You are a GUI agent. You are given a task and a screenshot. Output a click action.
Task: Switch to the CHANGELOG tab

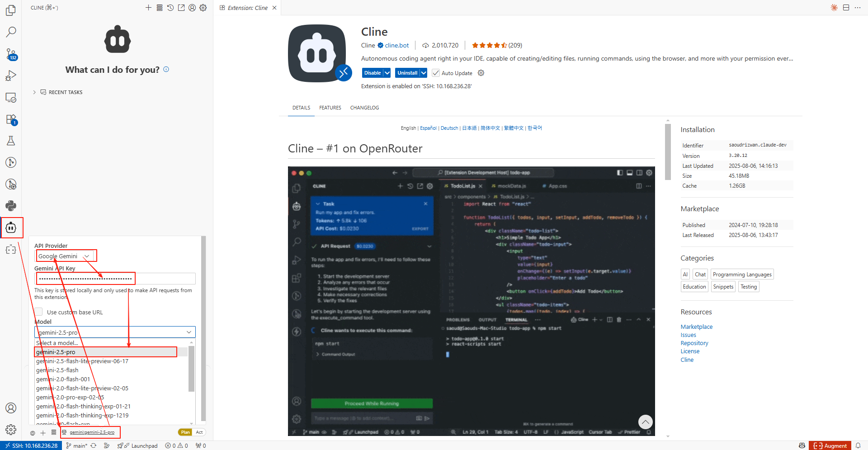[x=364, y=108]
